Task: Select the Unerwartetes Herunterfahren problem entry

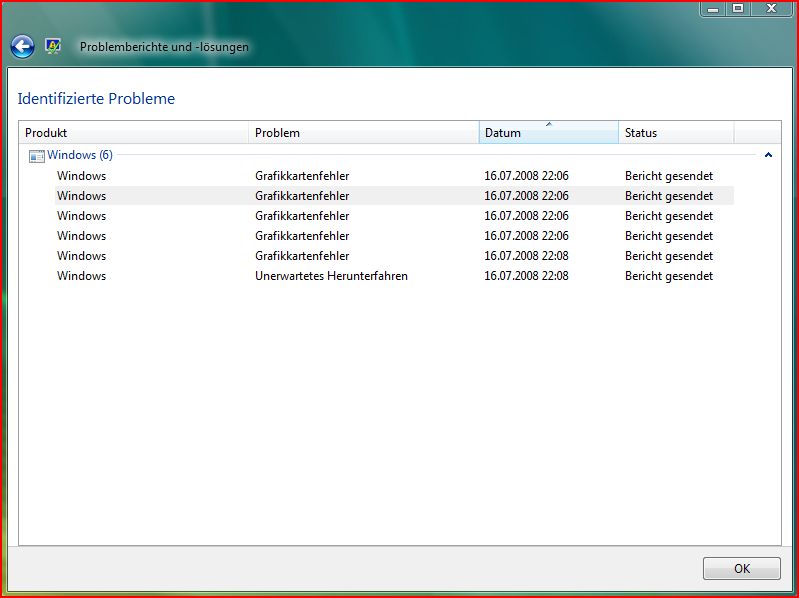Action: (x=331, y=276)
